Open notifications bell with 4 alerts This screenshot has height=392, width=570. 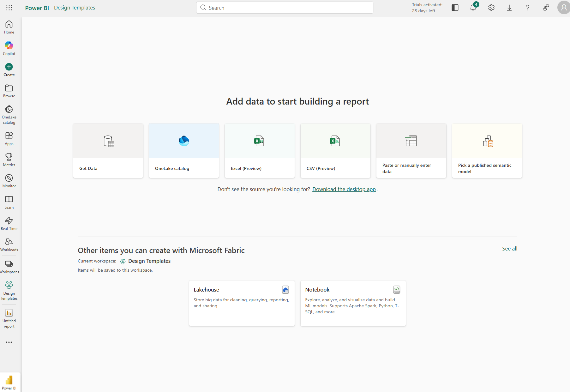pyautogui.click(x=473, y=8)
